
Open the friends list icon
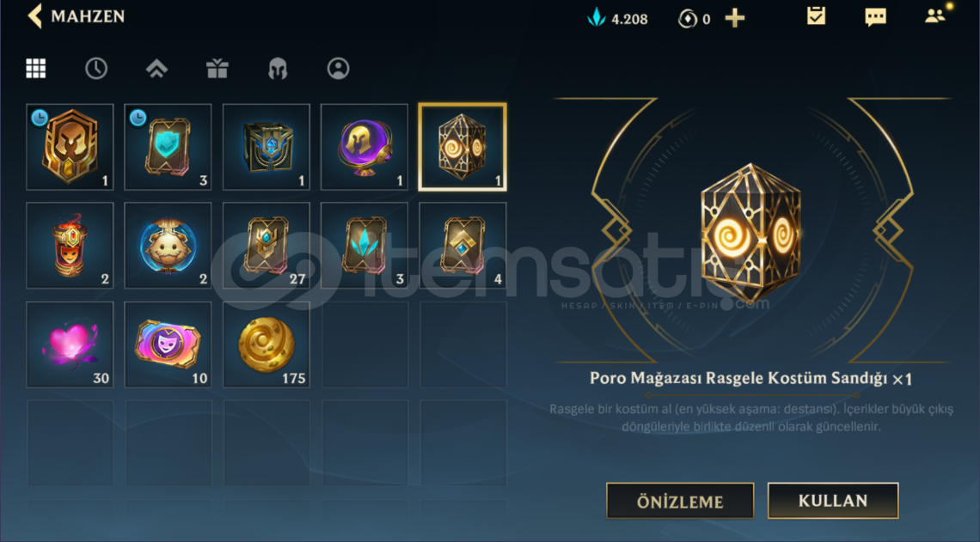[x=935, y=15]
